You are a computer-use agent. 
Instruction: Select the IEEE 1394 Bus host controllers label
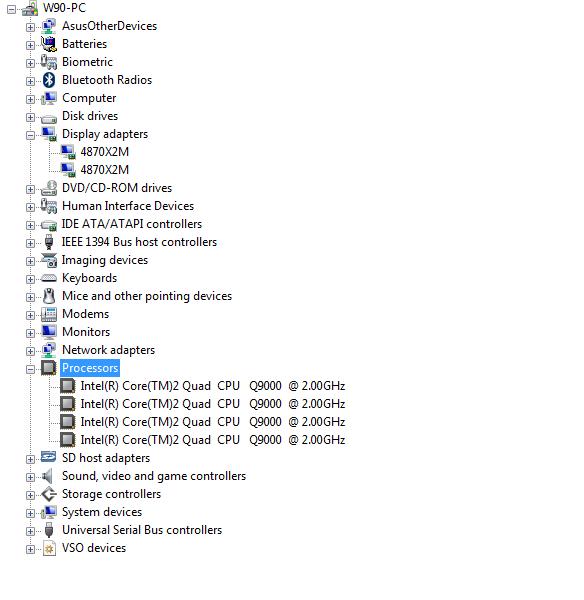[139, 242]
